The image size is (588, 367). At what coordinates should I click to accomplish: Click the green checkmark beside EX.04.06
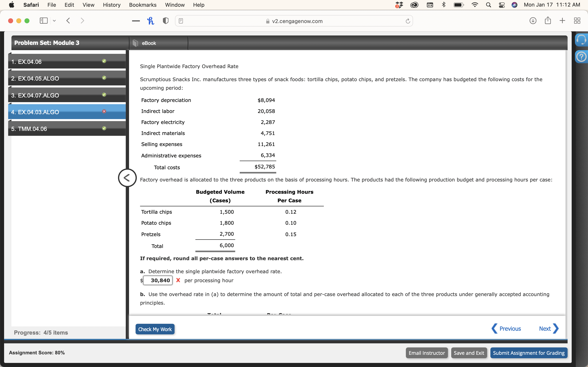pos(104,61)
